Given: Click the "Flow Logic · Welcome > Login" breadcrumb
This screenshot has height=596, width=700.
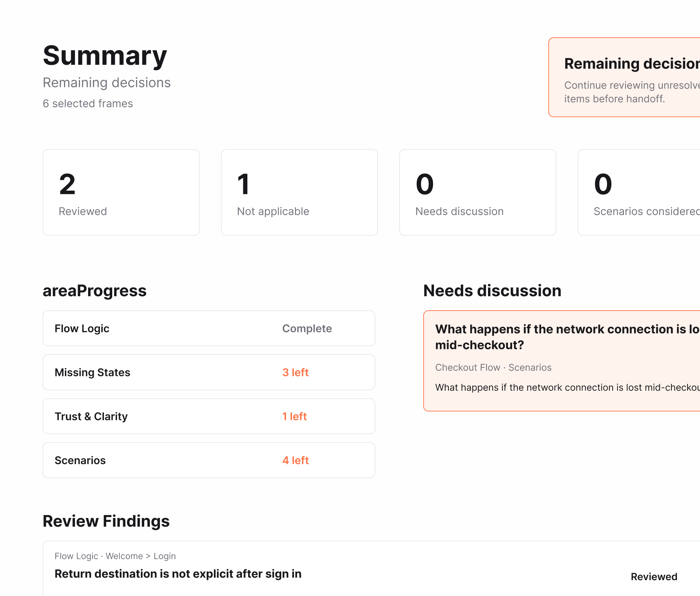Looking at the screenshot, I should coord(115,556).
